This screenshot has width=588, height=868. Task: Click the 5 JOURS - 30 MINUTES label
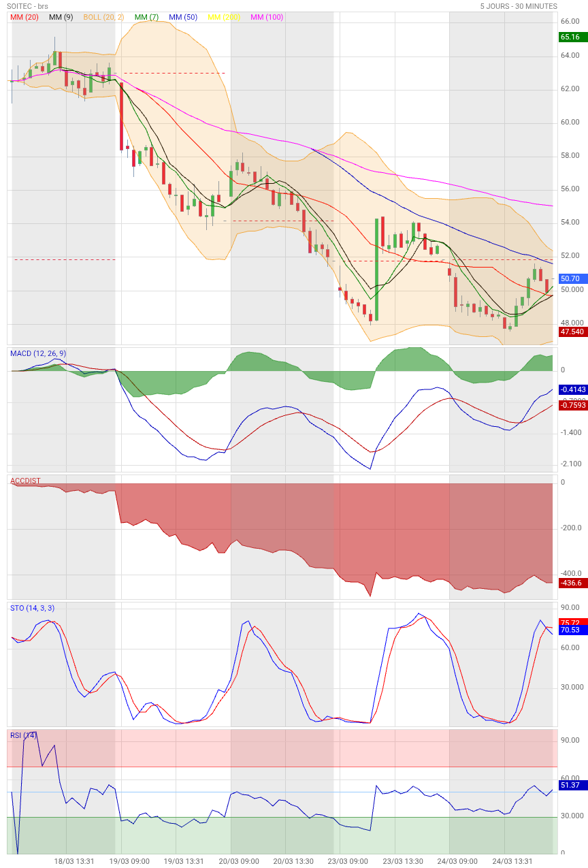519,6
